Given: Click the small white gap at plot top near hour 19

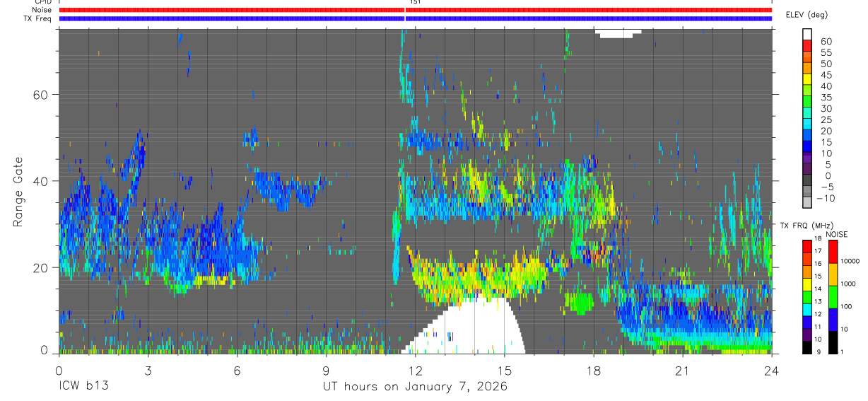Looking at the screenshot, I should click(x=618, y=33).
